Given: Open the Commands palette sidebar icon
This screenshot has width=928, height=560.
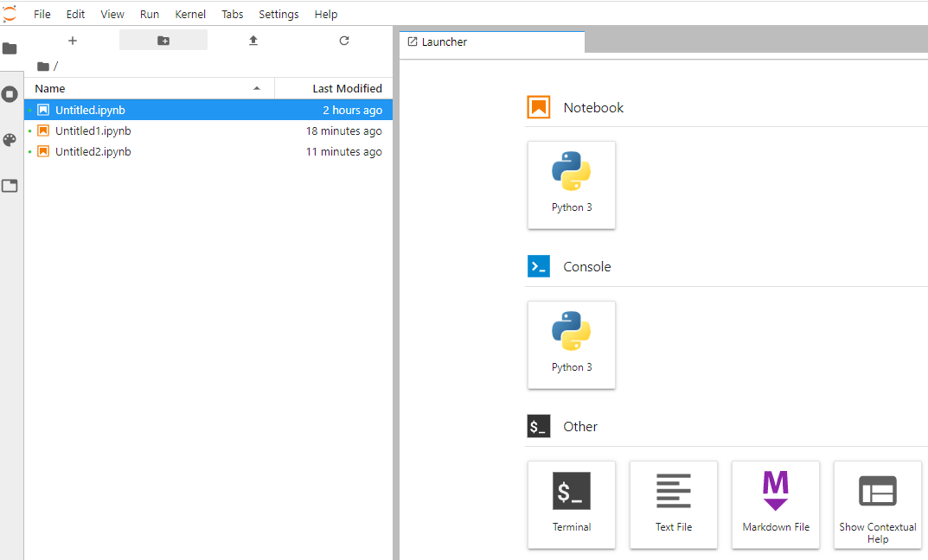Looking at the screenshot, I should [x=10, y=140].
